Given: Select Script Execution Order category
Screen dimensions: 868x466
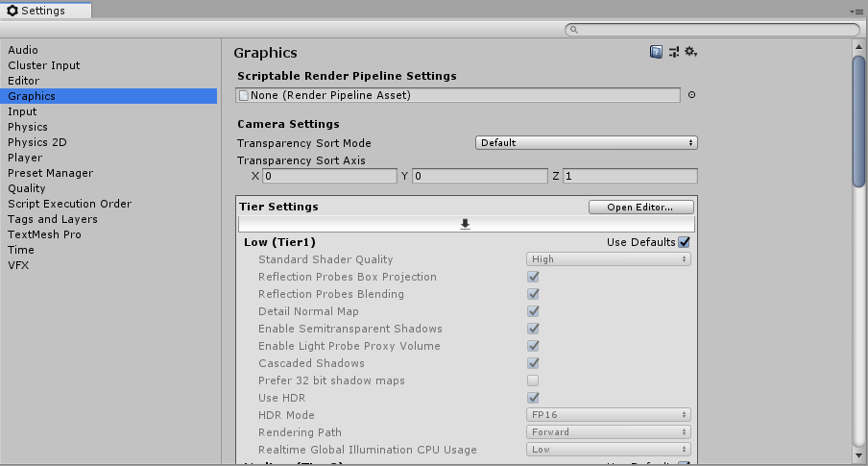Looking at the screenshot, I should coord(108,204).
